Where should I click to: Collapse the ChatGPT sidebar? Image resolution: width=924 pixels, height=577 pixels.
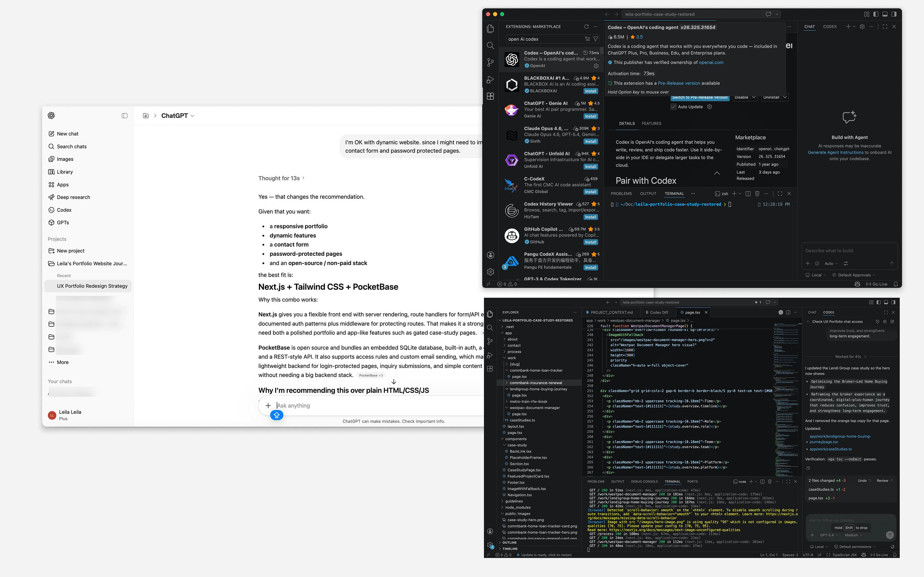point(124,116)
